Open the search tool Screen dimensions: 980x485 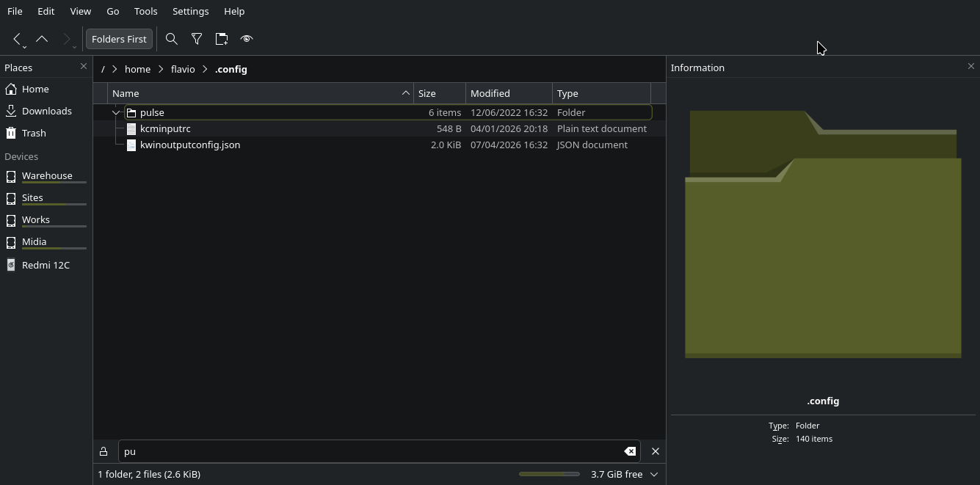pos(172,39)
